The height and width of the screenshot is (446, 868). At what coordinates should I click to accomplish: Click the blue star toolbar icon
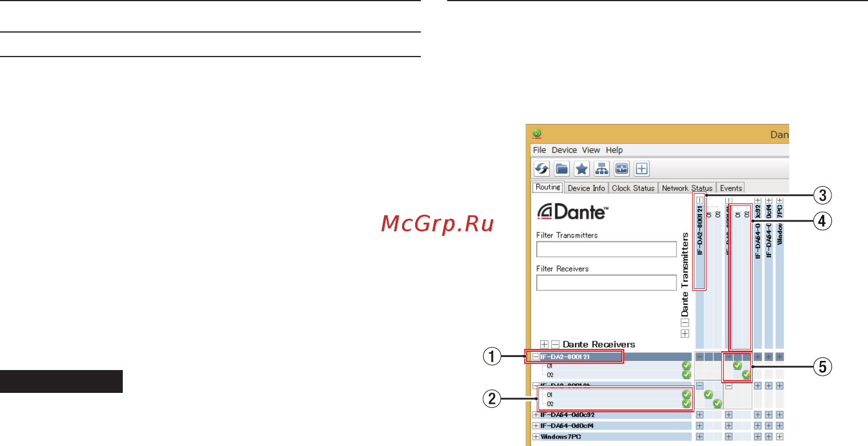click(x=582, y=168)
